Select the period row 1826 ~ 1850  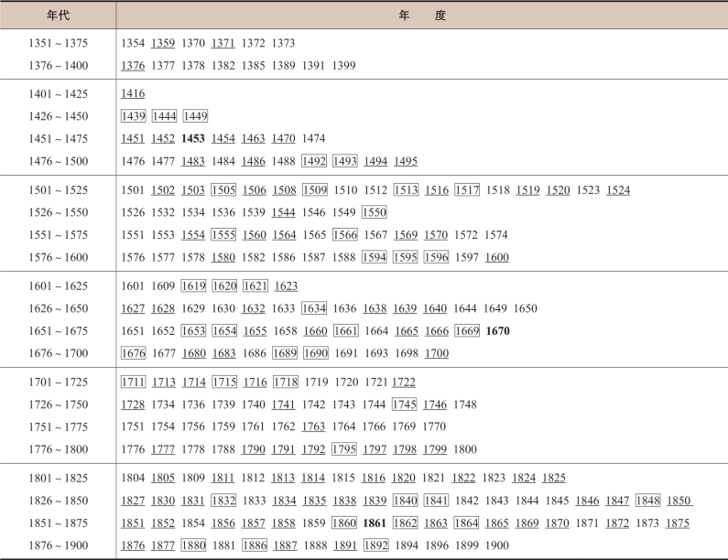(x=58, y=501)
